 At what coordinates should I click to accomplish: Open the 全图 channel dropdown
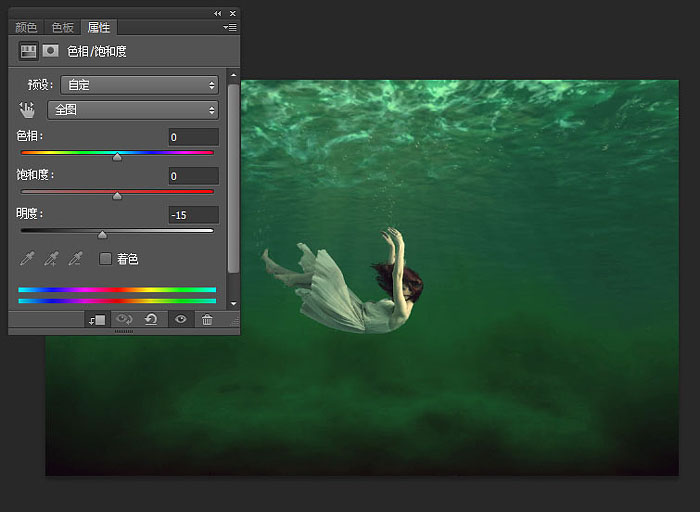133,110
